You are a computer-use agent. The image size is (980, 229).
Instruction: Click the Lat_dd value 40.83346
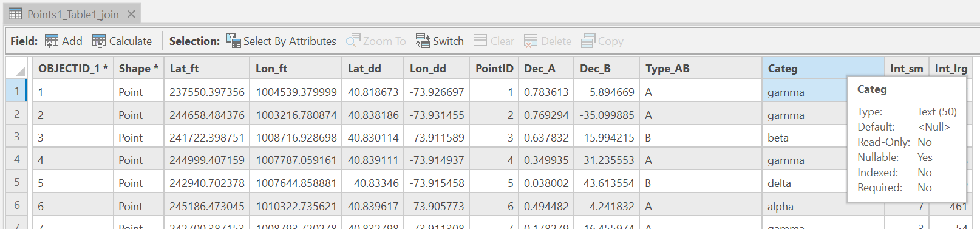(376, 183)
